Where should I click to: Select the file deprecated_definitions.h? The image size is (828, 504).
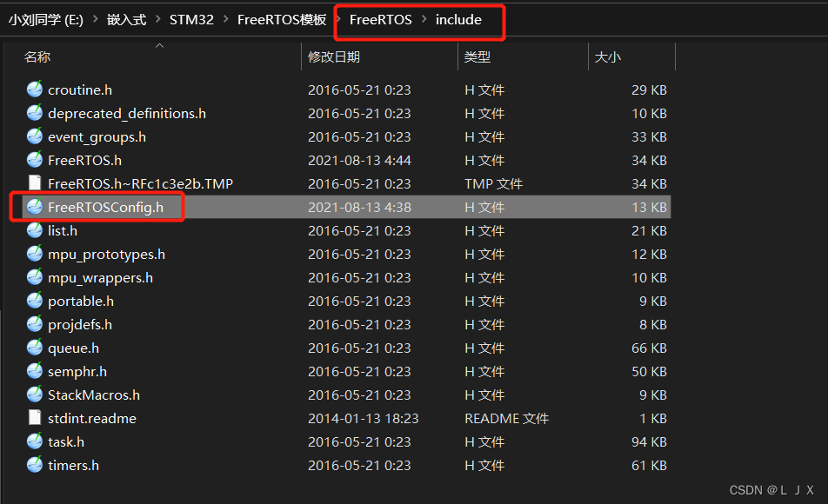[x=127, y=113]
